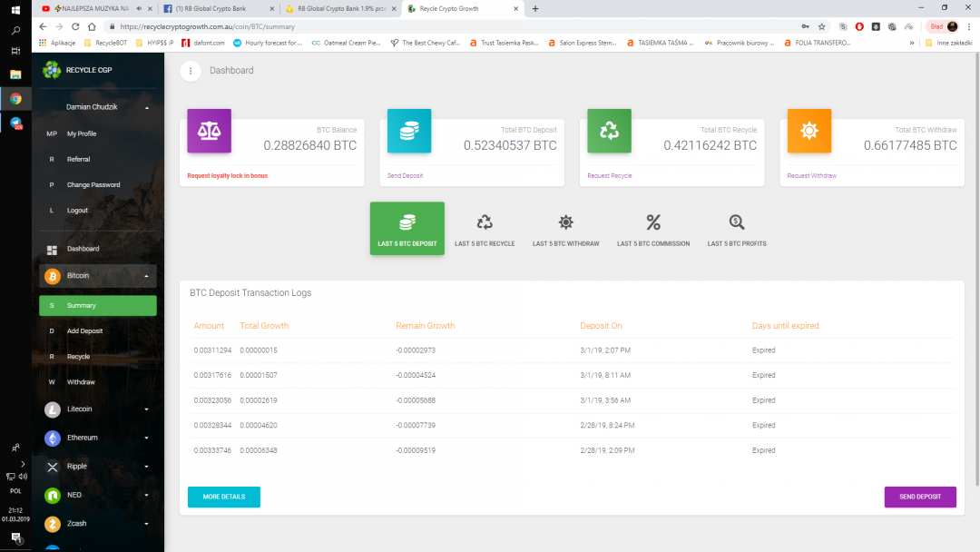Click the Zcash coin icon in sidebar
The image size is (980, 552).
[53, 524]
